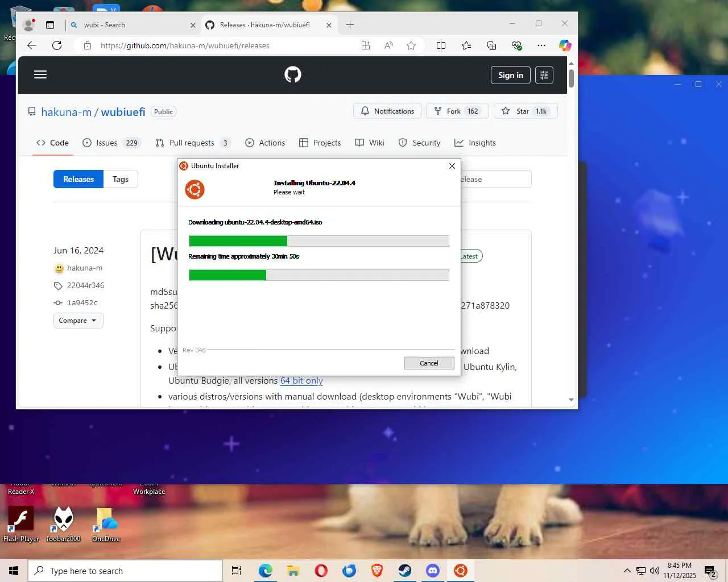Image resolution: width=728 pixels, height=582 pixels.
Task: Open commit 1a9452c link
Action: pyautogui.click(x=82, y=303)
